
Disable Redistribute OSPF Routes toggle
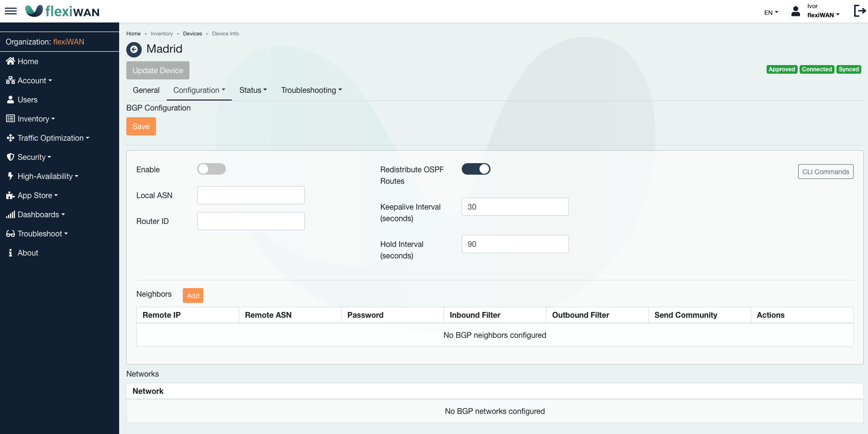click(x=476, y=169)
